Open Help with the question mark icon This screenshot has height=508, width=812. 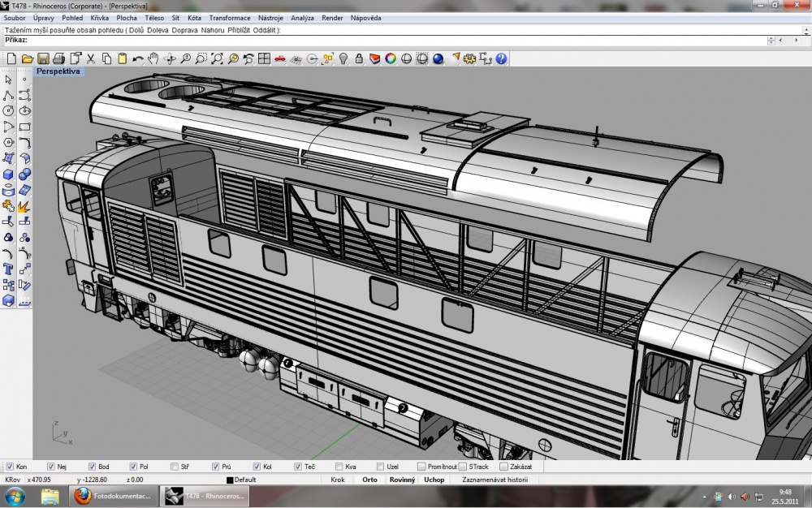click(x=501, y=59)
